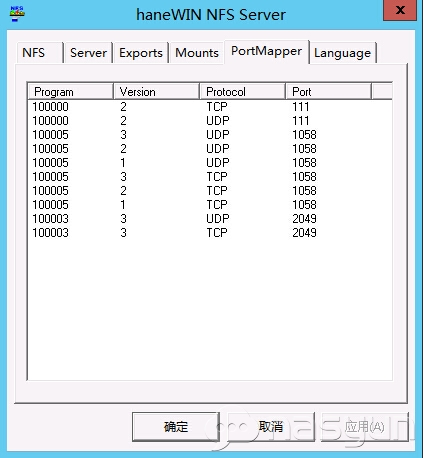Cancel with the 取消 button
The height and width of the screenshot is (458, 423).
point(271,427)
